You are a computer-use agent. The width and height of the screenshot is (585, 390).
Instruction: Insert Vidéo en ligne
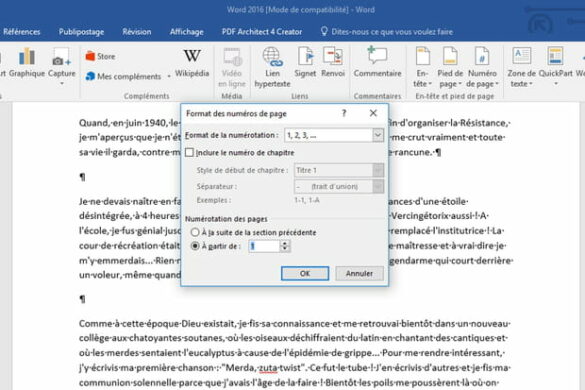[232, 68]
